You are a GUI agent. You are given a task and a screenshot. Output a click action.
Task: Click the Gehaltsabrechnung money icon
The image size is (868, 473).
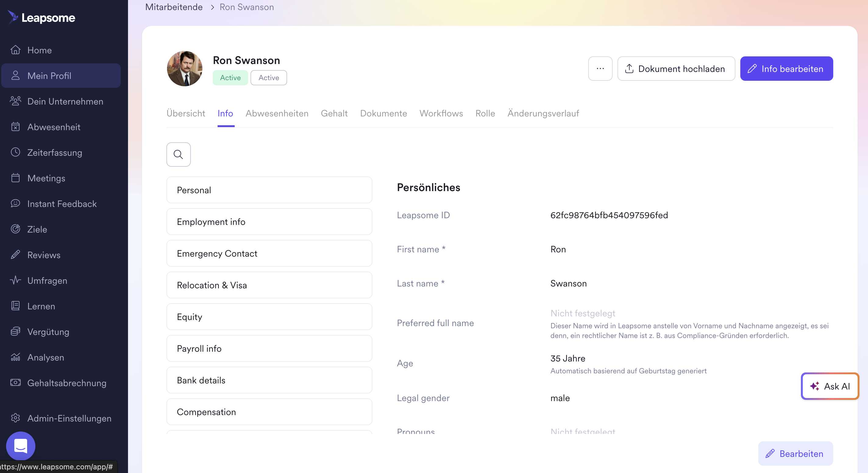coord(16,383)
